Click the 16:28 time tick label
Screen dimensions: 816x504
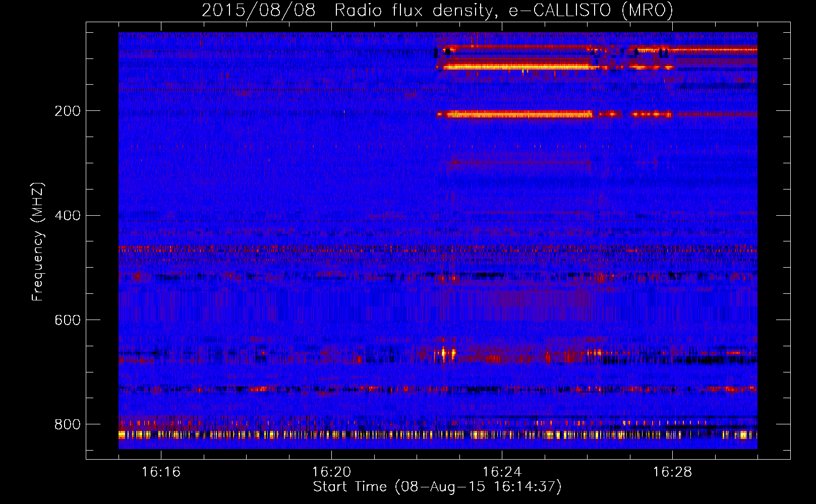[672, 472]
